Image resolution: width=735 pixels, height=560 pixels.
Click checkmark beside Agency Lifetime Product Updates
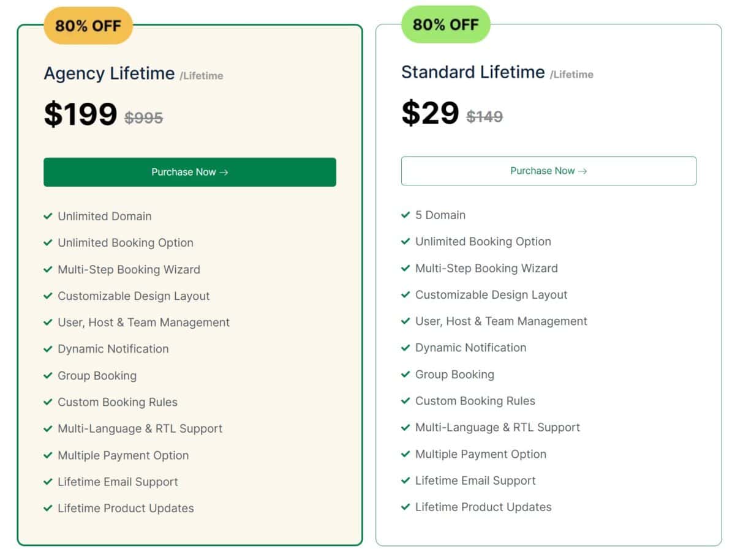click(x=48, y=508)
